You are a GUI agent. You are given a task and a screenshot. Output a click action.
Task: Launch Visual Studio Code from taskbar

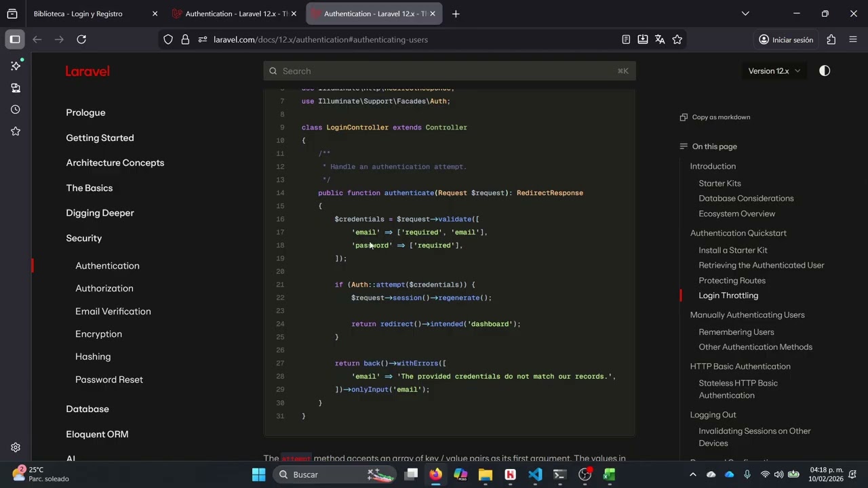coord(535,474)
